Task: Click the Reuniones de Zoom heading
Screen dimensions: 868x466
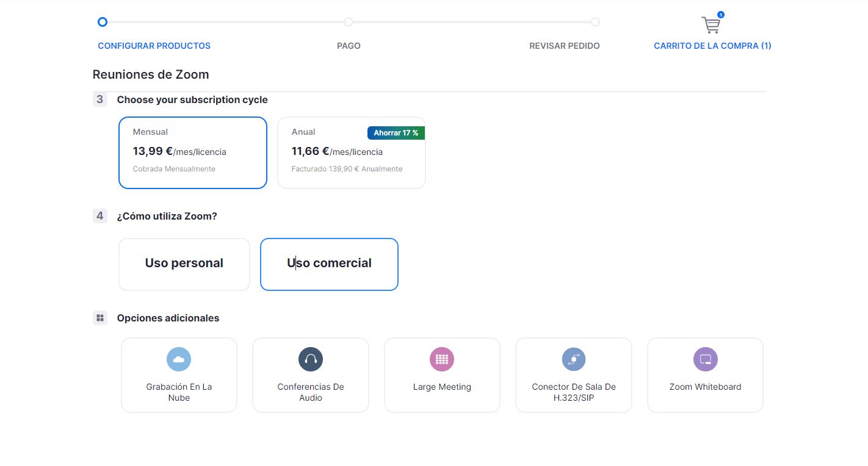Action: [151, 74]
